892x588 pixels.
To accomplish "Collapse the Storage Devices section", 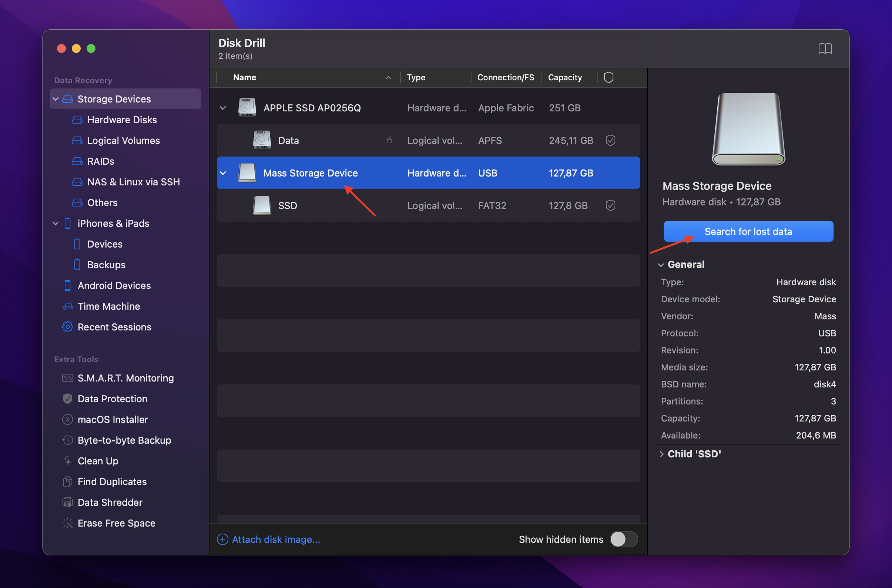I will 56,99.
